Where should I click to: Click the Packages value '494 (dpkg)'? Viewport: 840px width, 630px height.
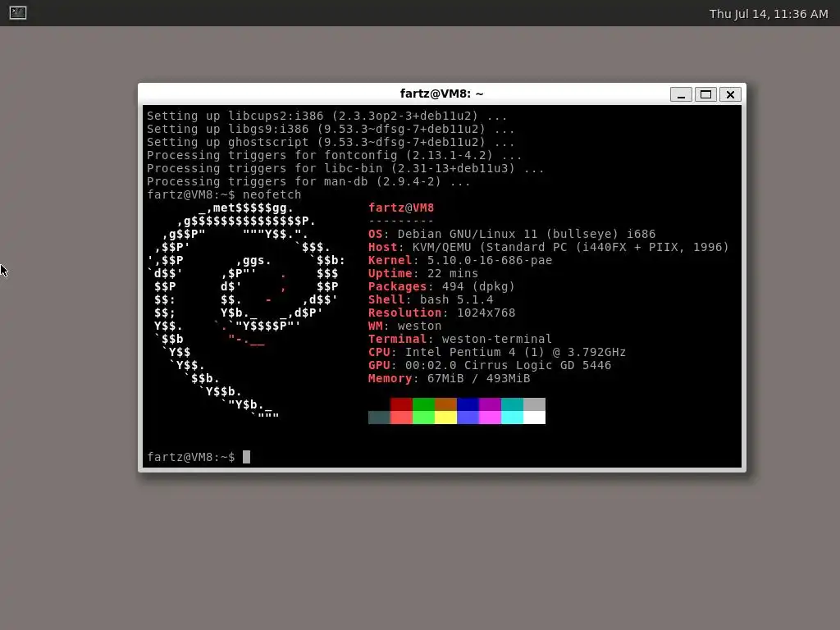tap(478, 286)
